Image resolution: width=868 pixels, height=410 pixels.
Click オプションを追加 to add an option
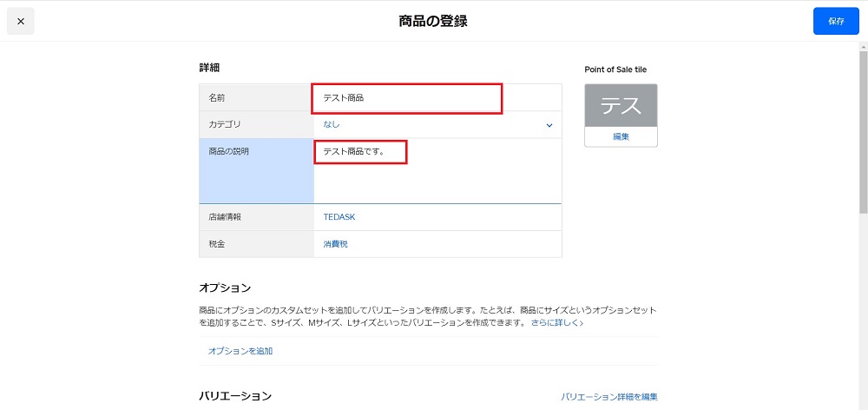[x=240, y=351]
